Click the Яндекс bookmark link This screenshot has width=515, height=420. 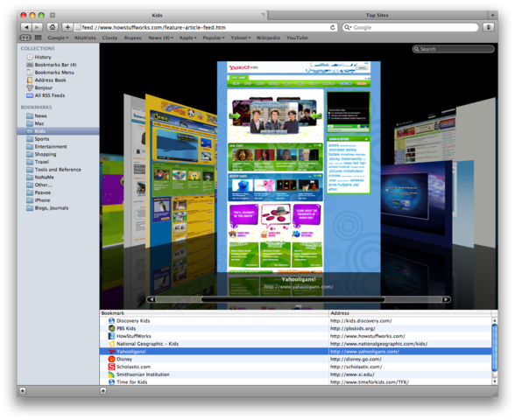[133, 38]
